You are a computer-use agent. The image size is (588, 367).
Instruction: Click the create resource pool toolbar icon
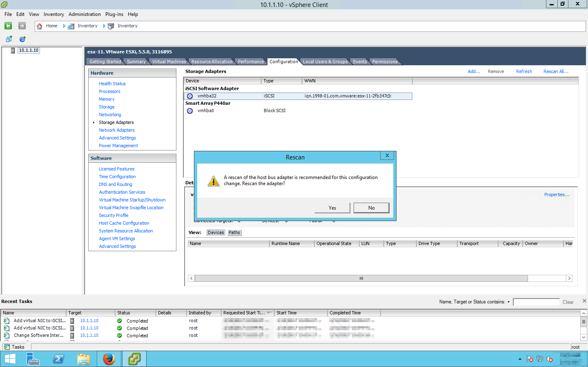[x=22, y=39]
